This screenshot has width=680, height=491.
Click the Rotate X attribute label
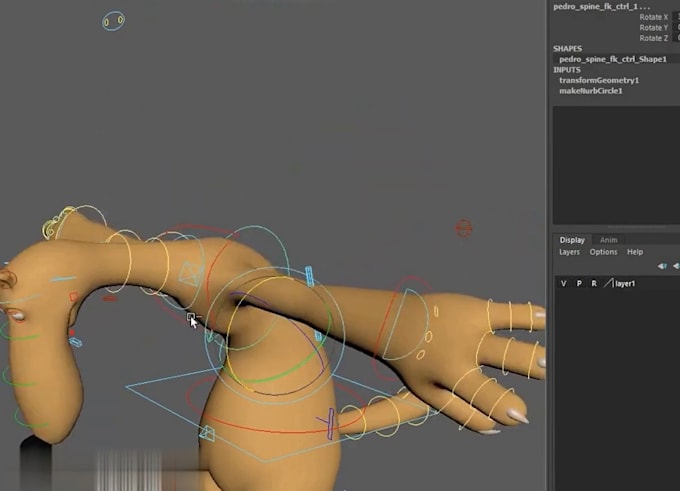[654, 17]
